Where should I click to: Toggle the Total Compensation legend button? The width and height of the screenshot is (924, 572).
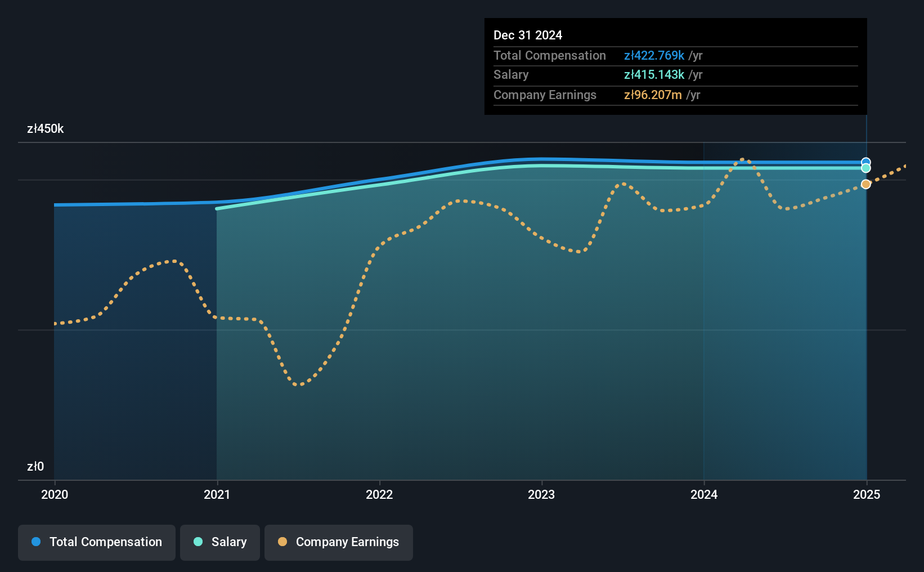[x=97, y=542]
